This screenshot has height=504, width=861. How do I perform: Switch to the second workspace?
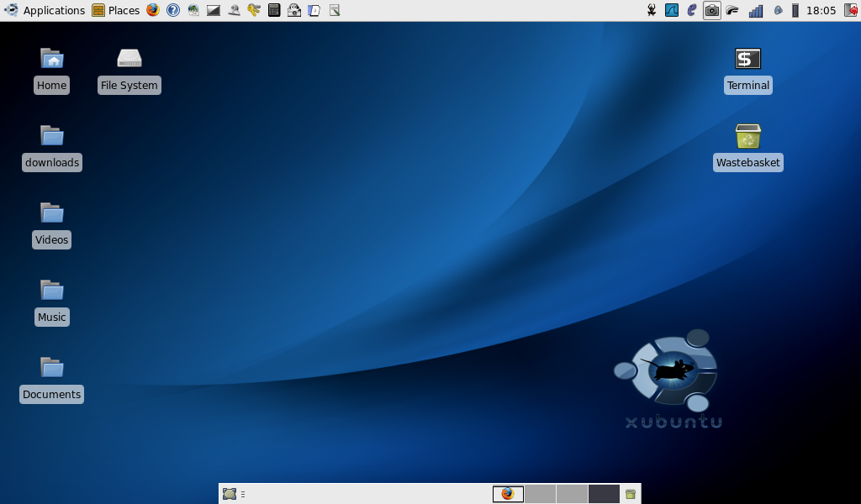coord(541,494)
